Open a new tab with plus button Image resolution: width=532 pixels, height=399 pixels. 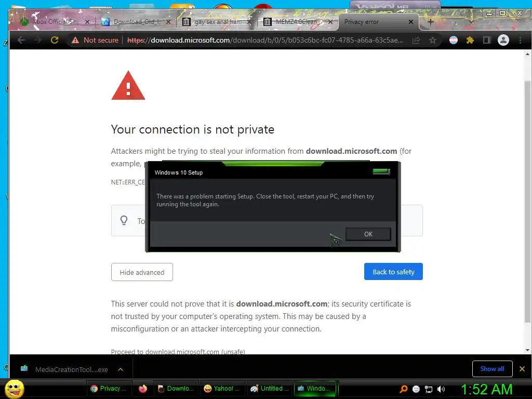click(x=431, y=22)
